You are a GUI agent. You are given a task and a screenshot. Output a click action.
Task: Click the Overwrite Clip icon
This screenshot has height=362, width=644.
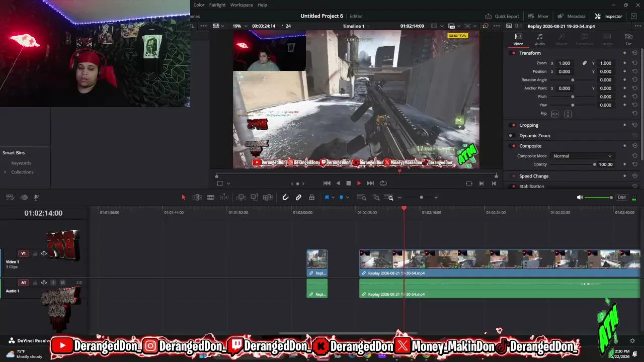254,198
